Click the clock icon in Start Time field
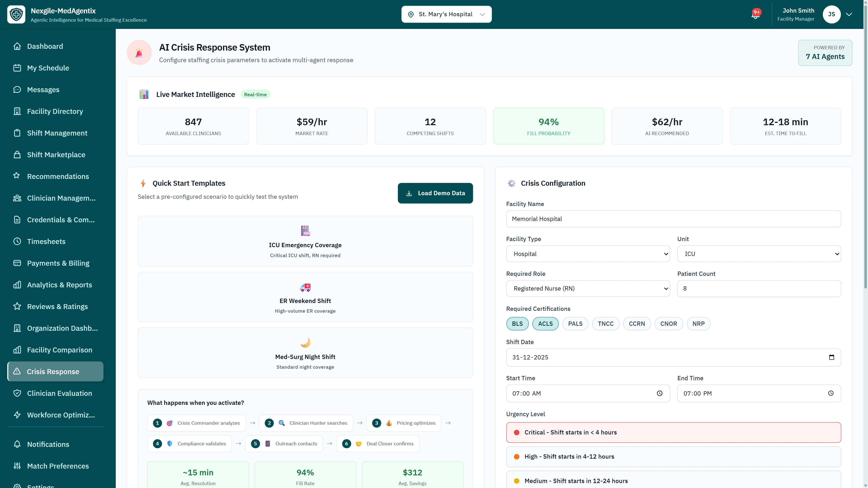 pyautogui.click(x=660, y=393)
